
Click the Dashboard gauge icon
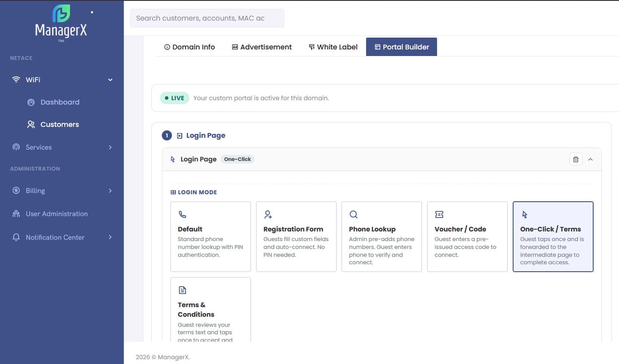coord(31,102)
